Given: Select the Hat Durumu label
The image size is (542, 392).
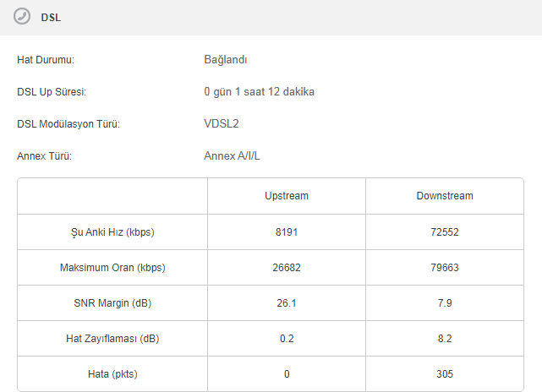Looking at the screenshot, I should click(x=46, y=60).
